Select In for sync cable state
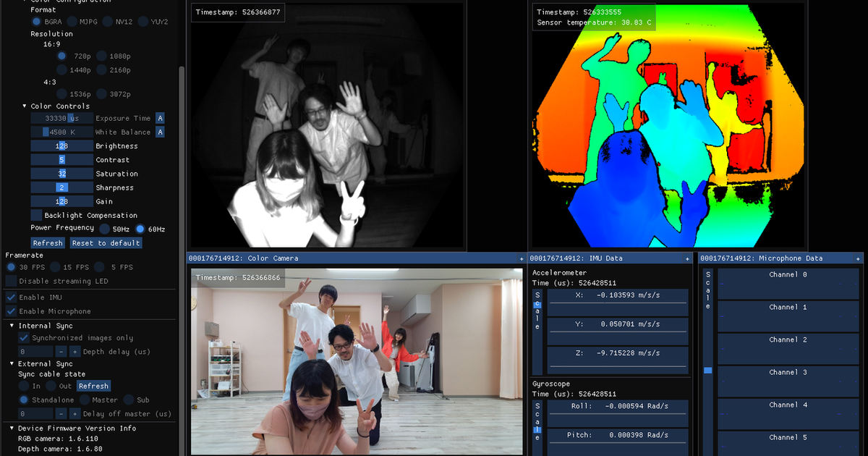This screenshot has height=456, width=868. tap(24, 387)
